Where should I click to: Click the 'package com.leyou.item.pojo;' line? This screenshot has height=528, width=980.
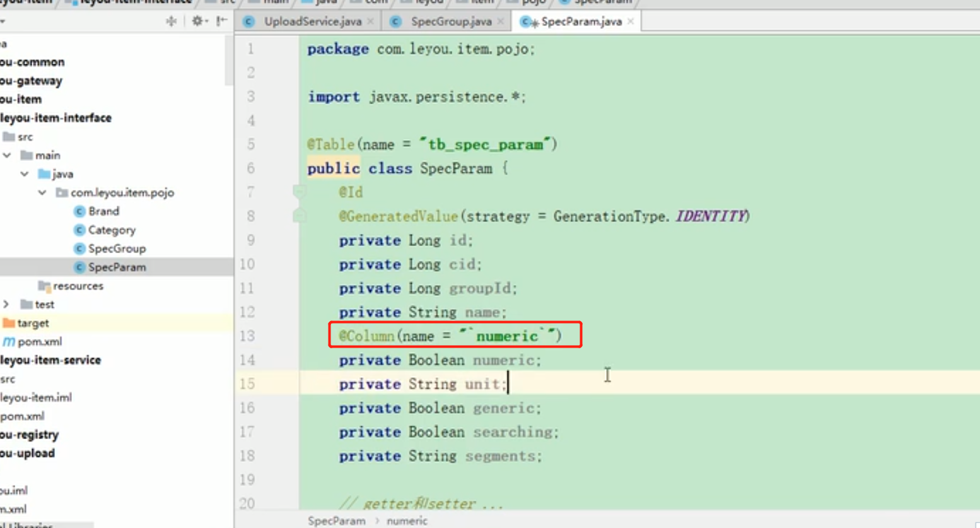click(x=421, y=49)
